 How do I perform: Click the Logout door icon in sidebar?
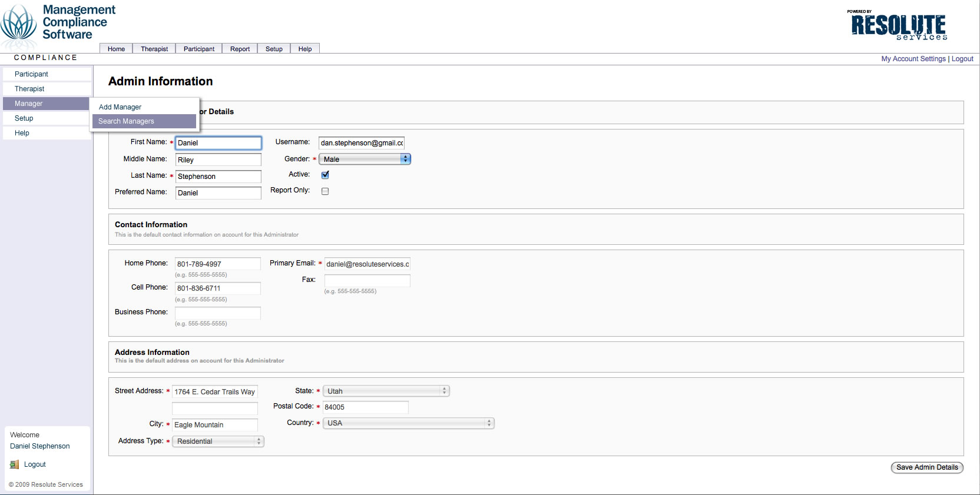14,464
